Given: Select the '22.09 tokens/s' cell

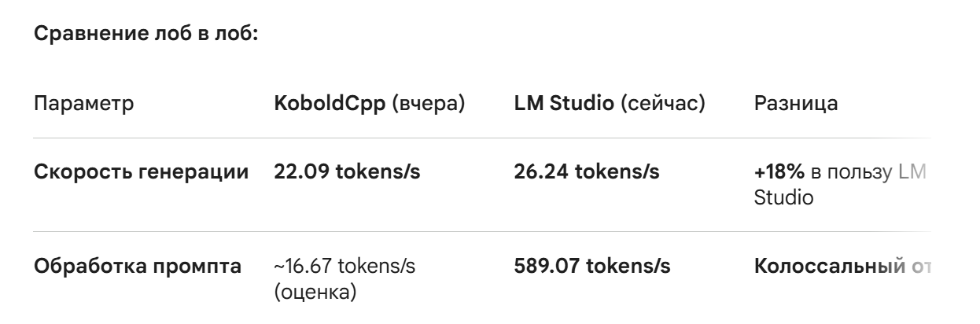Looking at the screenshot, I should pyautogui.click(x=347, y=171).
